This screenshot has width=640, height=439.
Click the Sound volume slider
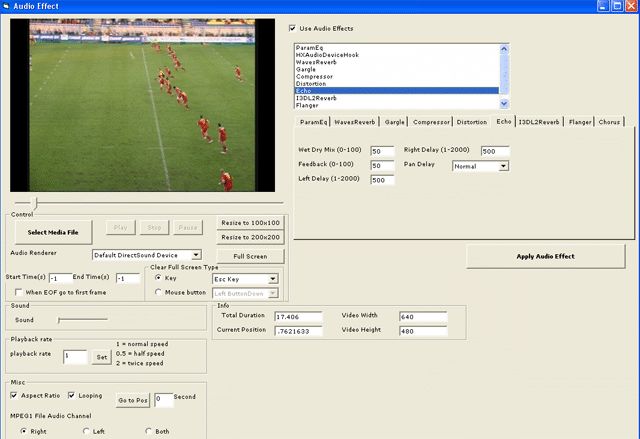[x=82, y=320]
